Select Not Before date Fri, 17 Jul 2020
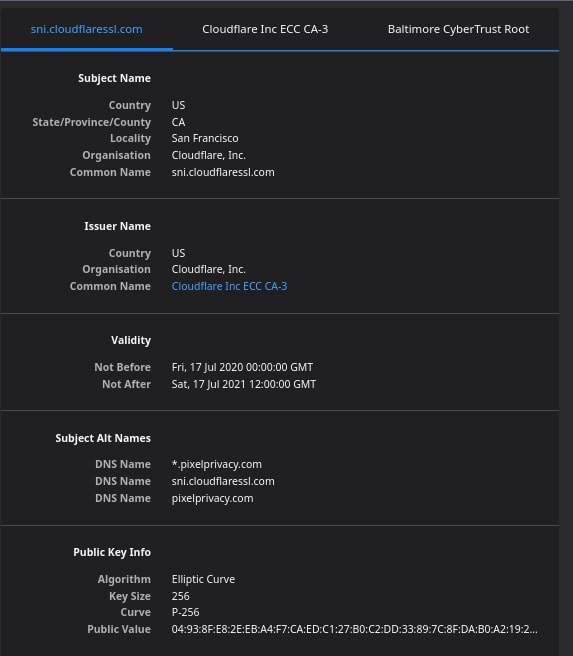Screen dimensions: 573x656 point(242,367)
